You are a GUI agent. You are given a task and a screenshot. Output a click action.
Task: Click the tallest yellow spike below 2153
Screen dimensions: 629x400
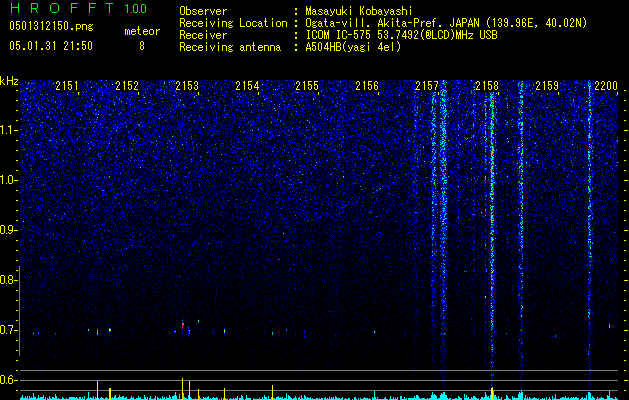coord(183,388)
